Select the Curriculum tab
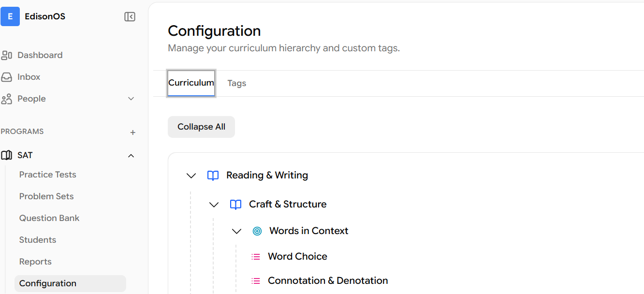644x294 pixels. click(x=191, y=83)
